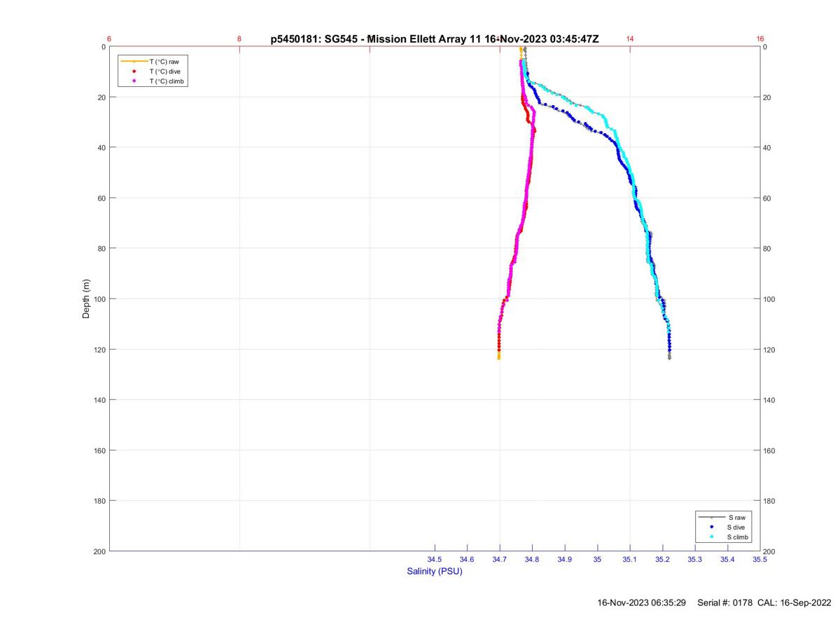Click the red 14 temperature tick label
The width and height of the screenshot is (840, 620).
630,39
